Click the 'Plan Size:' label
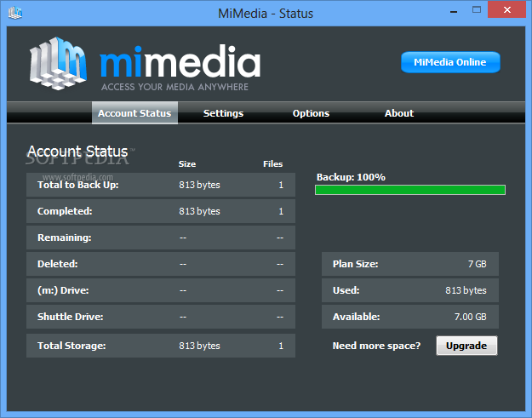Image resolution: width=532 pixels, height=418 pixels. [x=355, y=264]
